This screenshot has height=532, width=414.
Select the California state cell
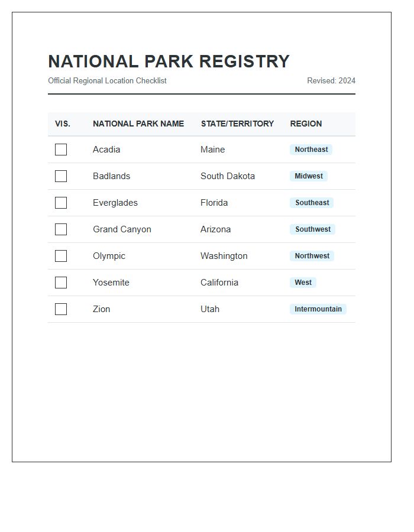pyautogui.click(x=219, y=283)
